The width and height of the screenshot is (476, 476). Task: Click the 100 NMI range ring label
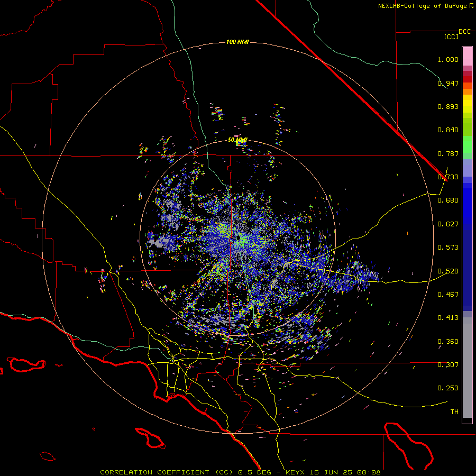click(x=237, y=42)
